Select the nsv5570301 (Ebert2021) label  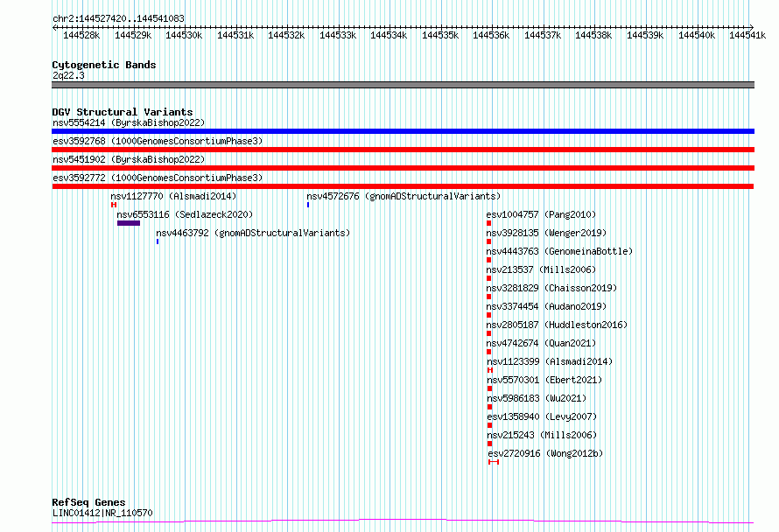544,380
